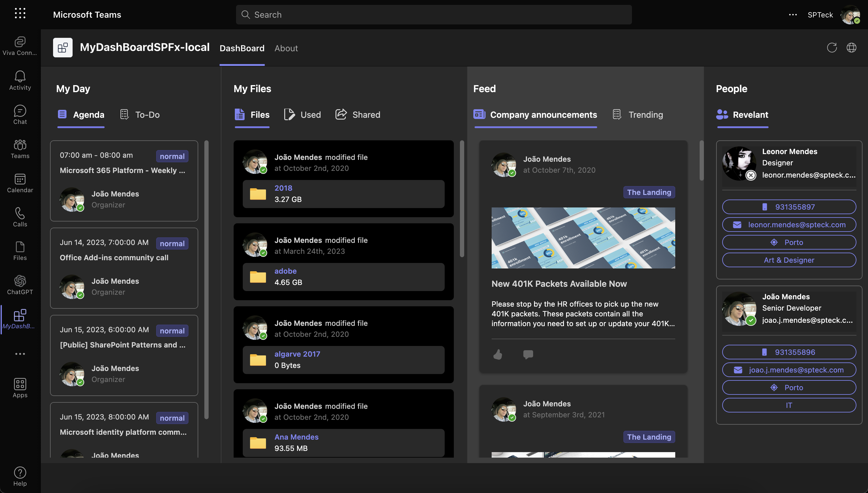
Task: Like the 401K Packets post
Action: 498,354
